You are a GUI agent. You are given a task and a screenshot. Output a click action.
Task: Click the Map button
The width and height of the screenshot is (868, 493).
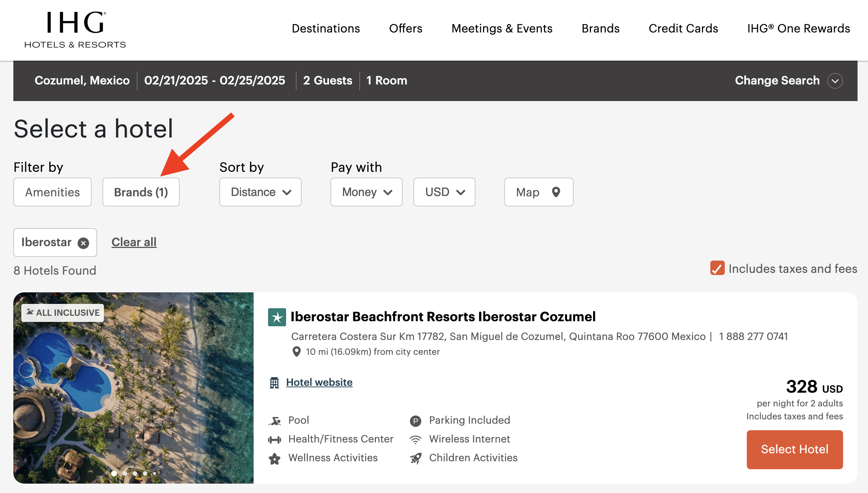(x=539, y=192)
